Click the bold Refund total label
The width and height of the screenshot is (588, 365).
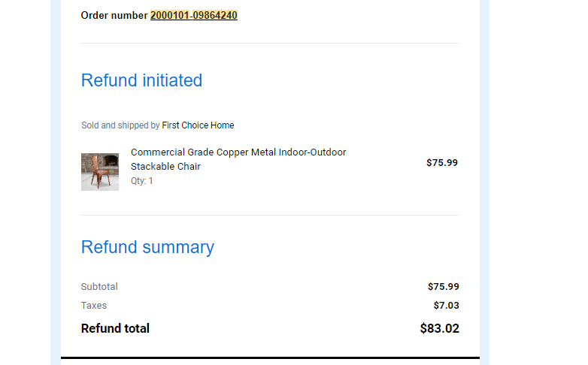pyautogui.click(x=115, y=328)
